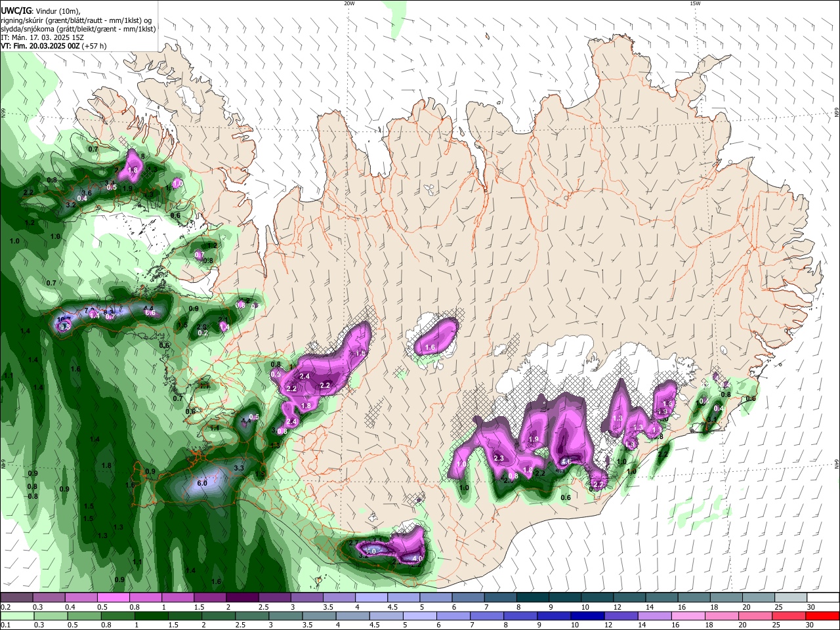The width and height of the screenshot is (840, 630).
Task: Click the '2.3' value on the magenta snow patch
Action: pyautogui.click(x=499, y=458)
